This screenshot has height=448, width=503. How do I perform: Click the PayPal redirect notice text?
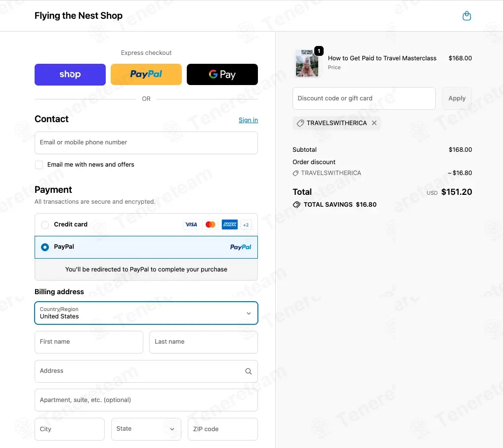tap(146, 269)
